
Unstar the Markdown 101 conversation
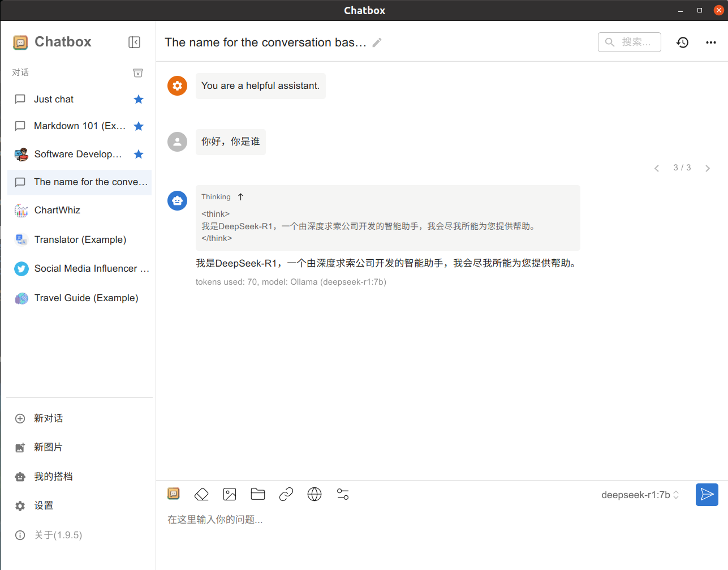click(x=139, y=126)
